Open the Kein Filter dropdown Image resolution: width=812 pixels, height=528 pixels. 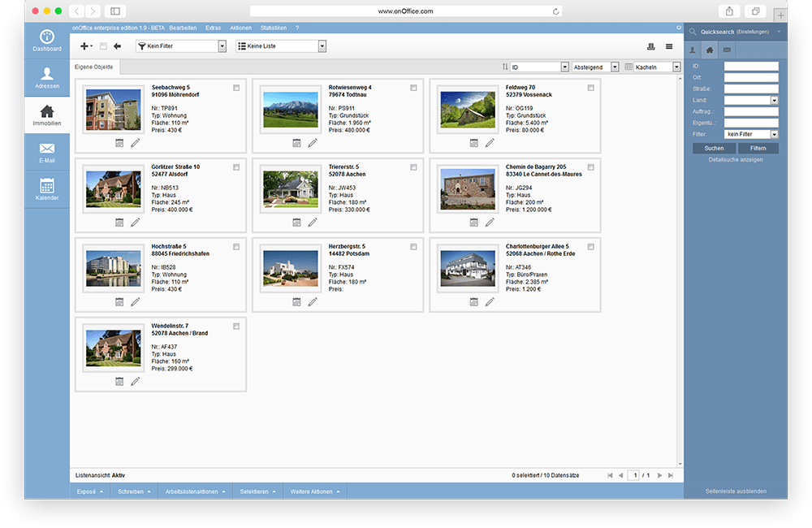click(x=222, y=46)
